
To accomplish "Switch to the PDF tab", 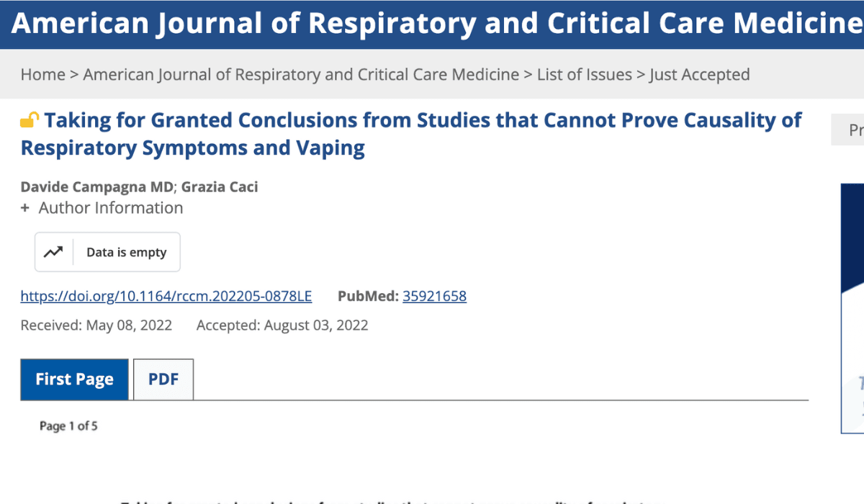I will click(163, 379).
